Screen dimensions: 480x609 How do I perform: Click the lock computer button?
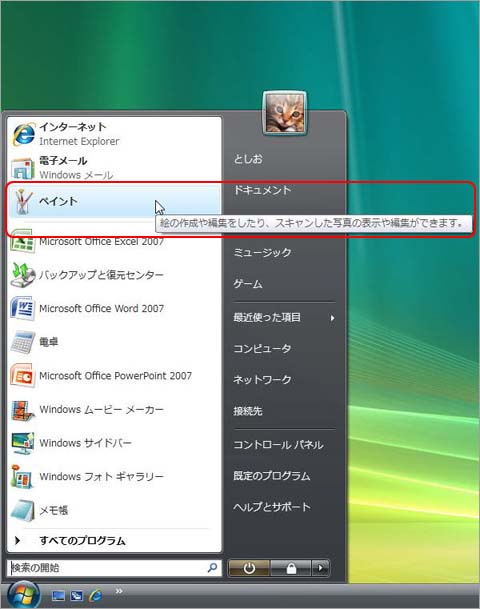click(x=291, y=569)
